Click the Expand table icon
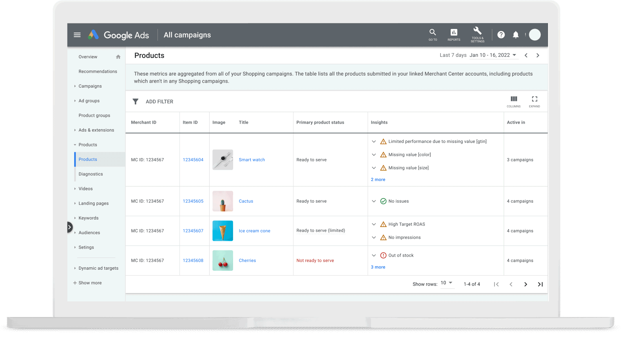This screenshot has height=364, width=621. [534, 99]
